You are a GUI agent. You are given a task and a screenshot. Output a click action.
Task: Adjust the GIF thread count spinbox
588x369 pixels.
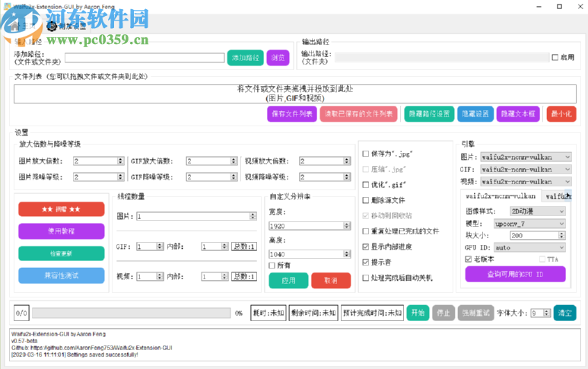(x=150, y=247)
